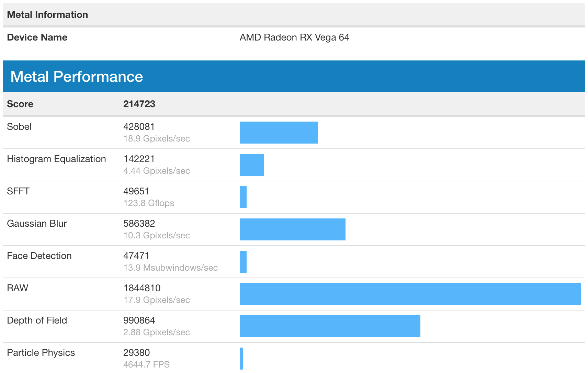This screenshot has width=588, height=373.
Task: Select Sobel score 428081
Action: tap(139, 127)
